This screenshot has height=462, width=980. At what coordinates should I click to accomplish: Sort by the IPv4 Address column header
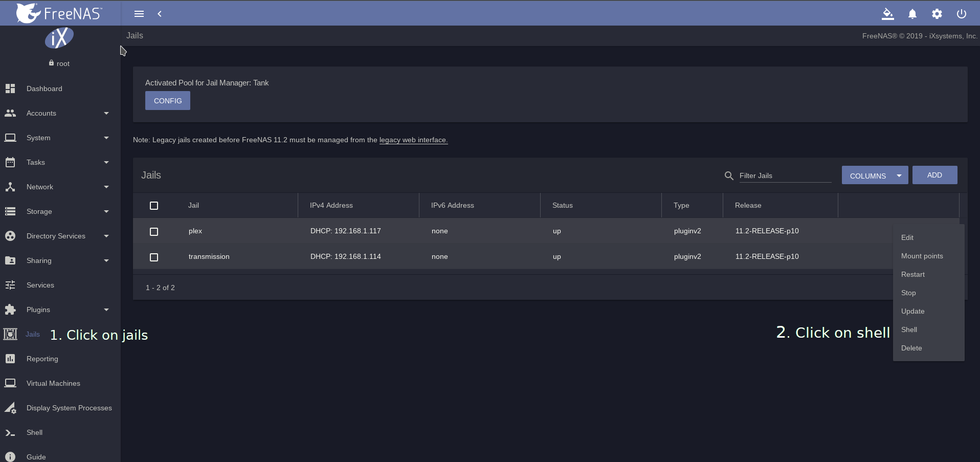[331, 205]
